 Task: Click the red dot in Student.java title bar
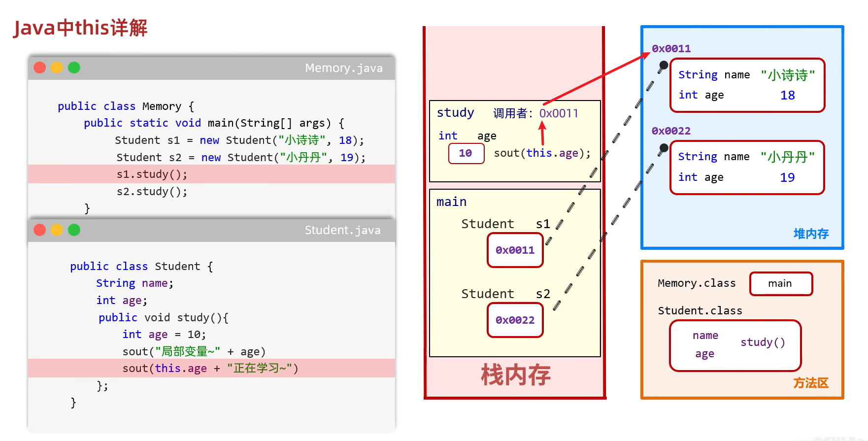tap(40, 230)
